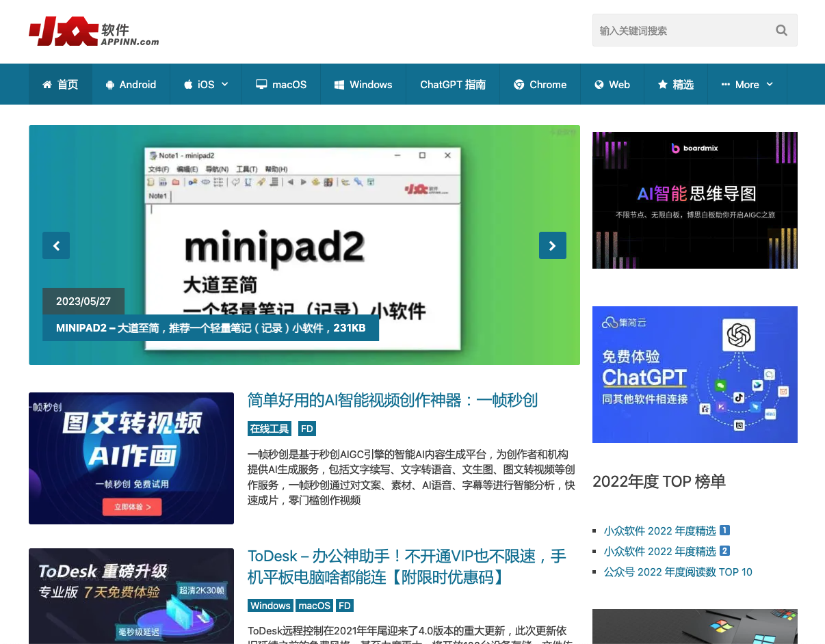The image size is (825, 644).
Task: Open 公众号 2022 年度阅读数 TOP 10 link
Action: click(678, 572)
